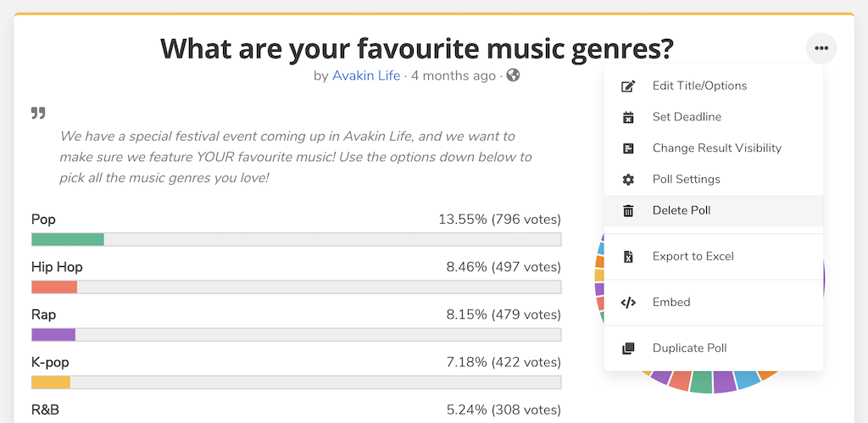The width and height of the screenshot is (868, 423).
Task: Click the Change Result Visibility icon
Action: 628,148
